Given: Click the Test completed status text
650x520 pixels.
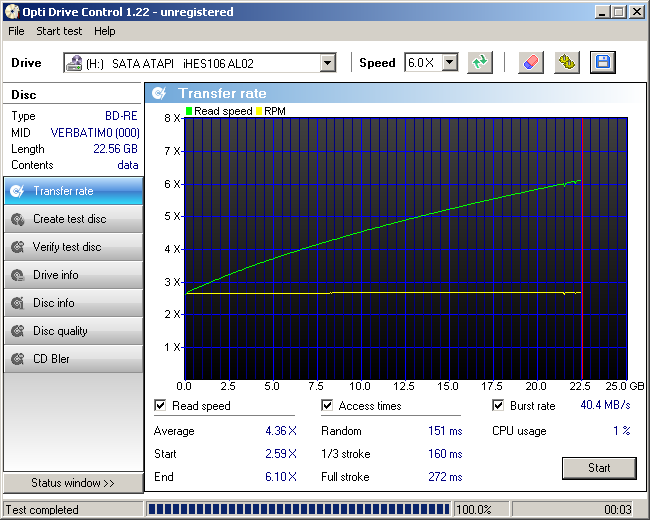Looking at the screenshot, I should [x=42, y=510].
